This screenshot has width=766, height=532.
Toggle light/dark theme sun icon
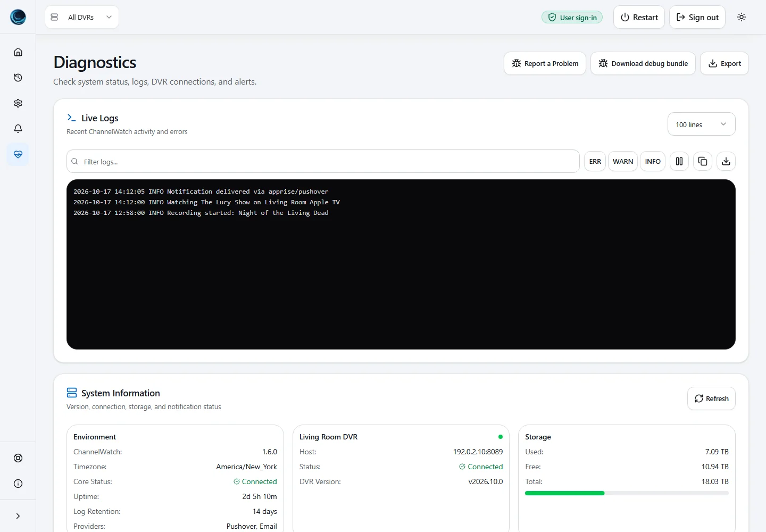tap(742, 17)
